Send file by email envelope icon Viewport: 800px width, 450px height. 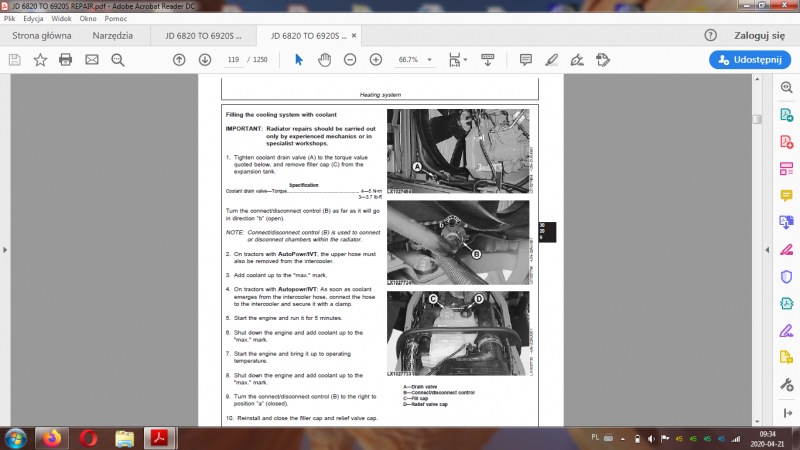(92, 60)
